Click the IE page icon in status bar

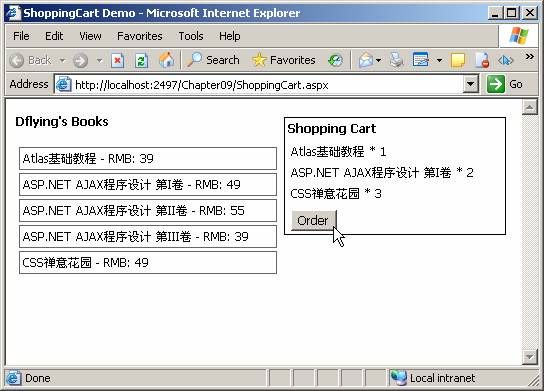pos(13,378)
